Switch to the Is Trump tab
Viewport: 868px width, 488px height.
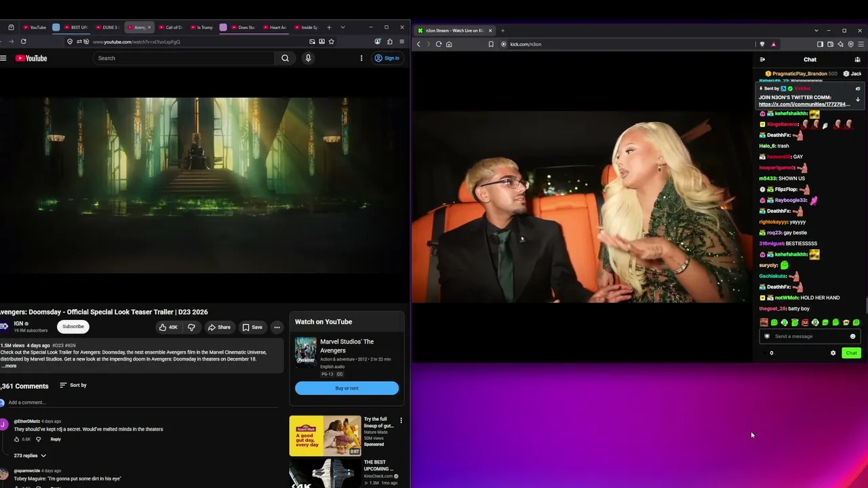click(x=202, y=27)
